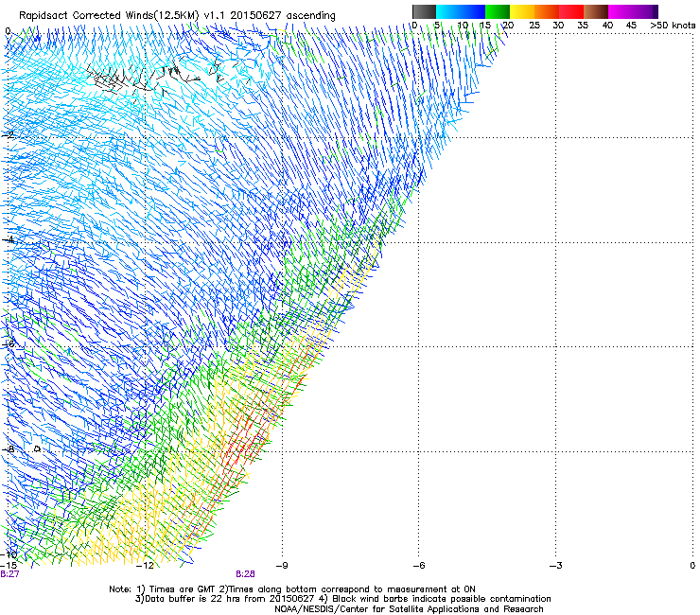Click the '-2' latitude axis label
700x615 pixels.
coord(8,134)
